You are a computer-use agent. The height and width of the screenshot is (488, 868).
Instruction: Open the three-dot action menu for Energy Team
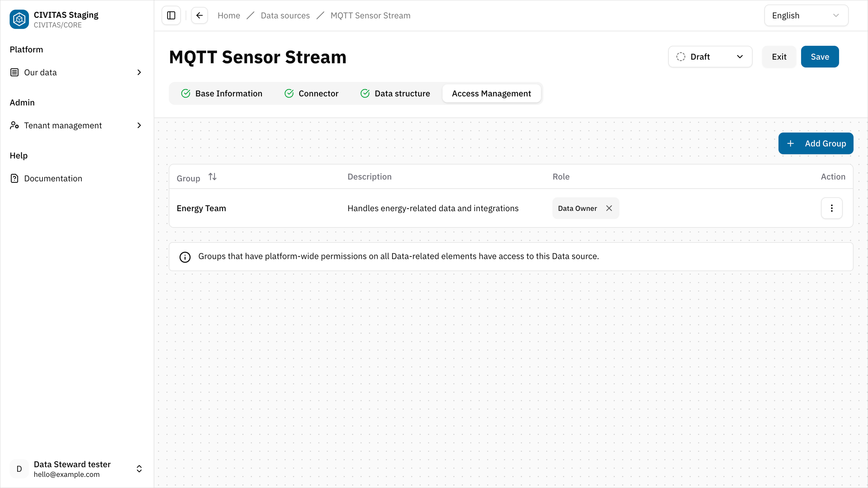tap(832, 208)
